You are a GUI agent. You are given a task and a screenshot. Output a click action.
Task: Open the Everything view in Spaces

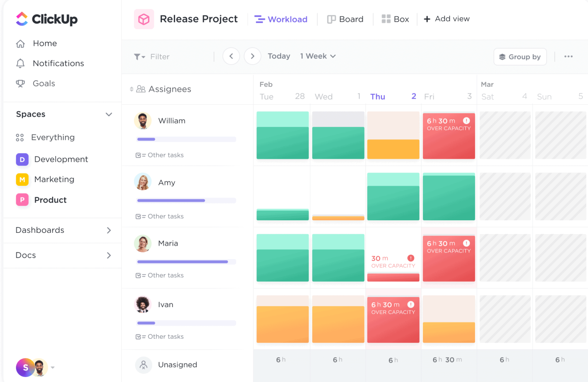pos(53,137)
